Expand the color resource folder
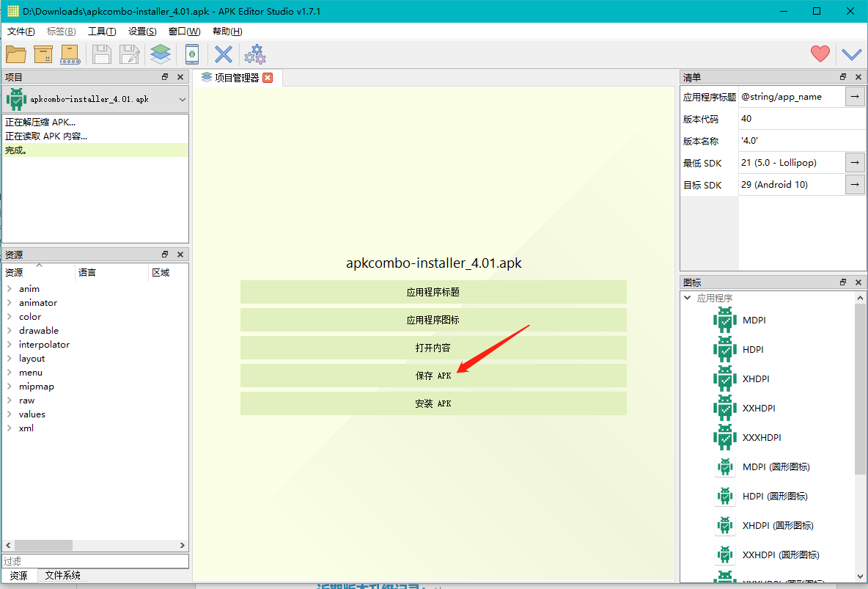The image size is (868, 589). (x=10, y=316)
